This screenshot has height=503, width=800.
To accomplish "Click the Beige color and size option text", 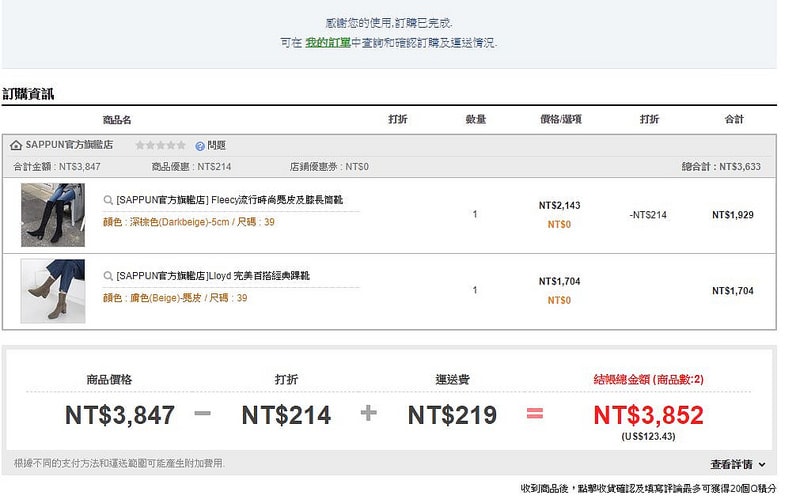I will 174,298.
